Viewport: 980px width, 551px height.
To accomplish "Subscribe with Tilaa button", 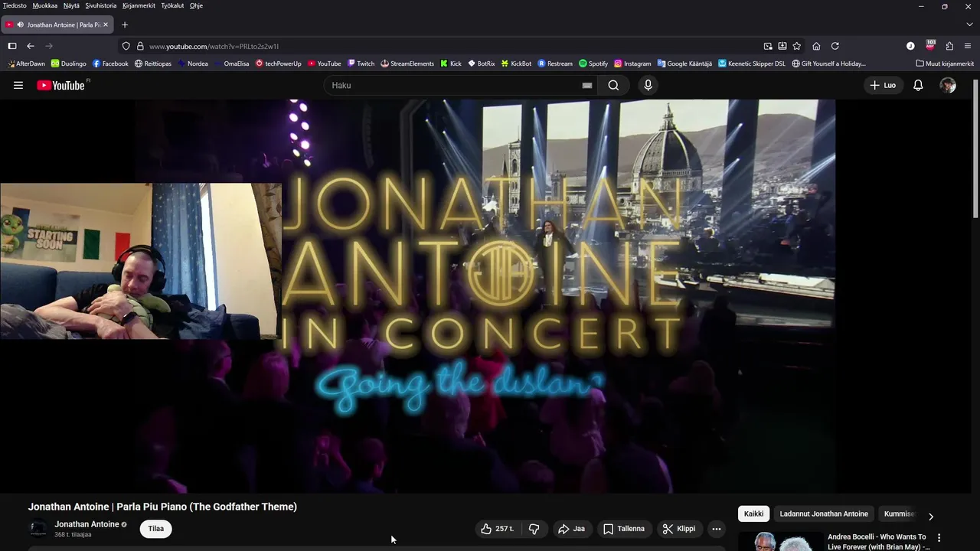I will coord(156,529).
